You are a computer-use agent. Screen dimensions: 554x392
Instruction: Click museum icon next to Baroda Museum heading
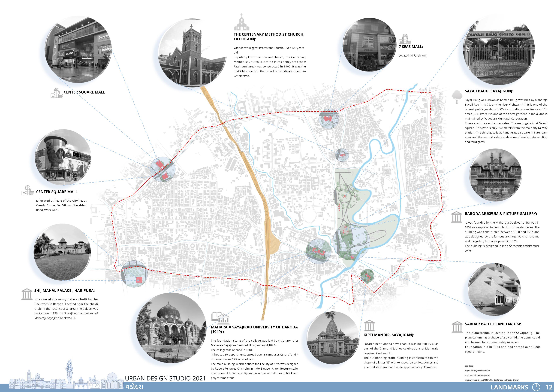456,217
